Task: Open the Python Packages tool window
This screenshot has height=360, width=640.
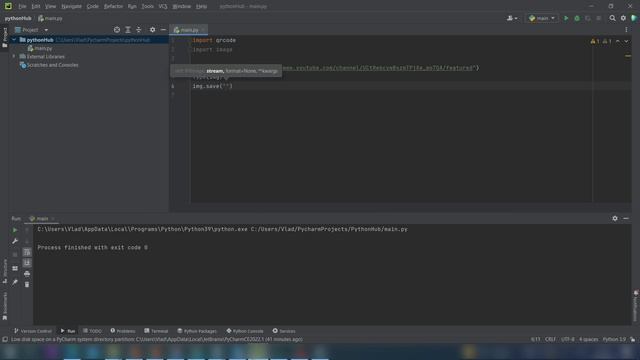Action: point(197,331)
